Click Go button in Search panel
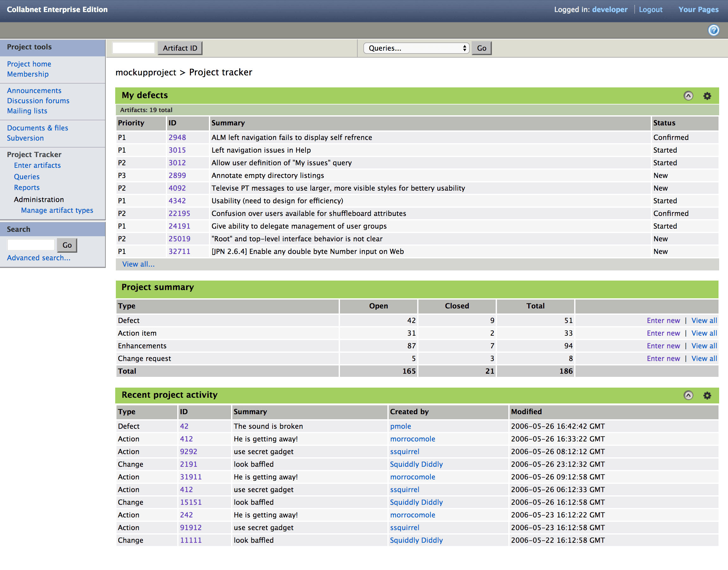The width and height of the screenshot is (728, 570). (x=67, y=244)
